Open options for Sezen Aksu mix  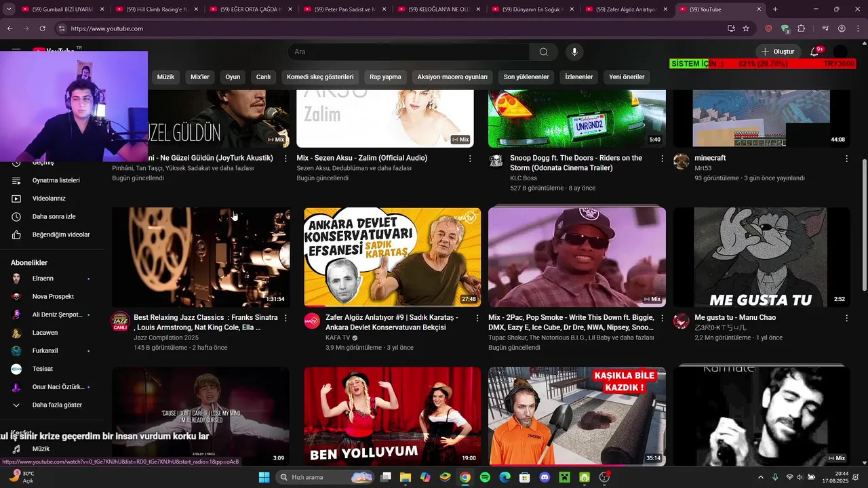pyautogui.click(x=470, y=159)
